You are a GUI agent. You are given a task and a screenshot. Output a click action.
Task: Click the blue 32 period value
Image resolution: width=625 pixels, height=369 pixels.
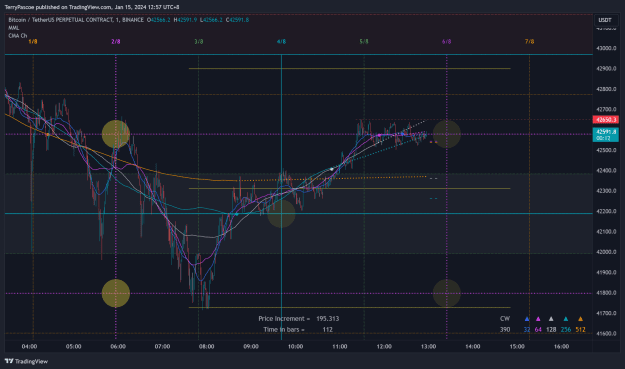point(527,330)
